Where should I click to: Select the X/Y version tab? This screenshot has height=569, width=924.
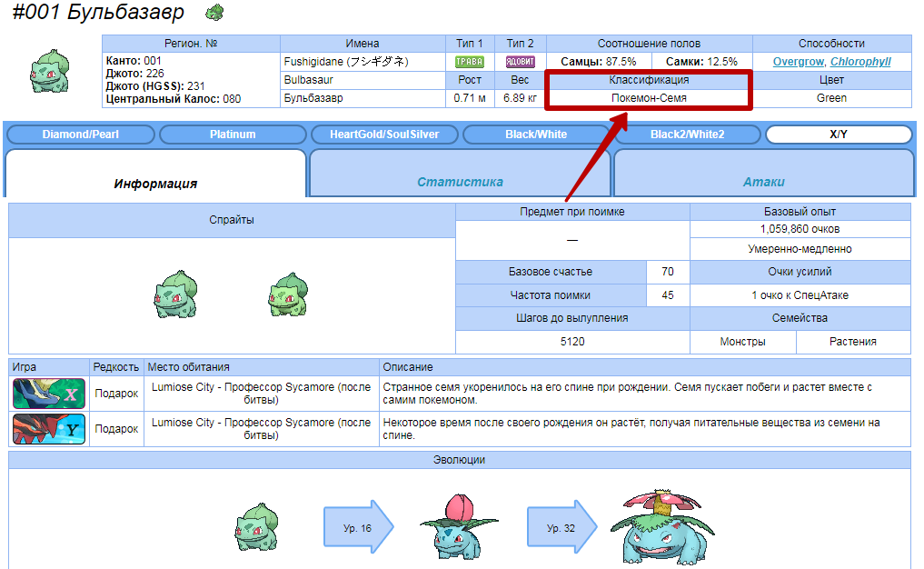pyautogui.click(x=839, y=135)
